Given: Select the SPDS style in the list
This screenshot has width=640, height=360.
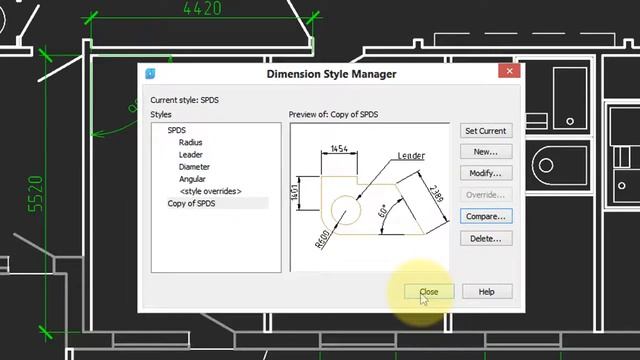Looking at the screenshot, I should (176, 130).
